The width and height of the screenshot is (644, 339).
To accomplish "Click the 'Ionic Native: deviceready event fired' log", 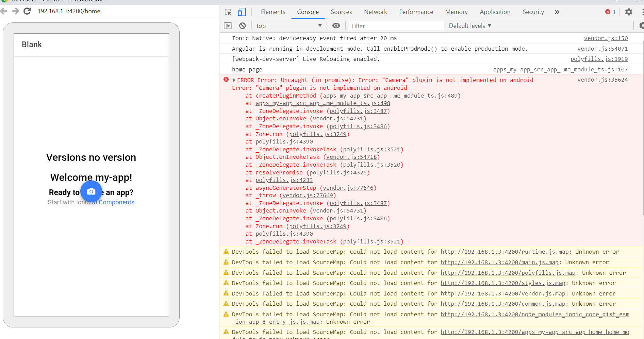I will tap(314, 38).
